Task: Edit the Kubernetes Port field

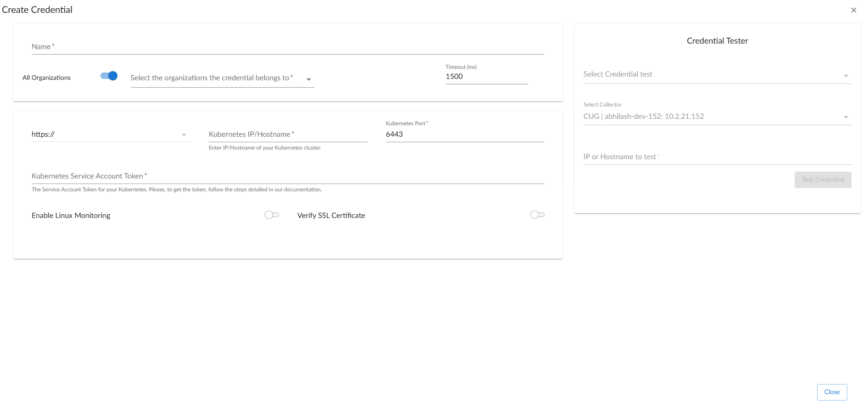Action: click(465, 134)
